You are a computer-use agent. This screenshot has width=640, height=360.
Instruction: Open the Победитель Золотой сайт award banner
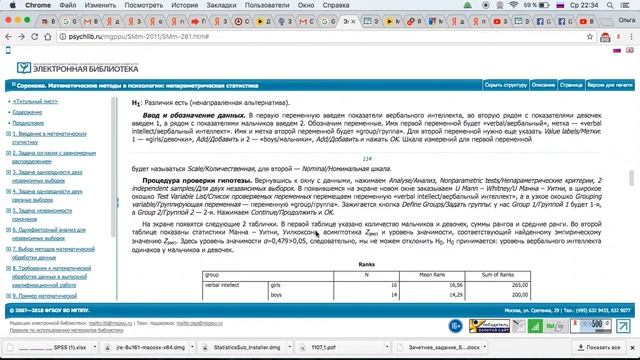click(x=489, y=326)
